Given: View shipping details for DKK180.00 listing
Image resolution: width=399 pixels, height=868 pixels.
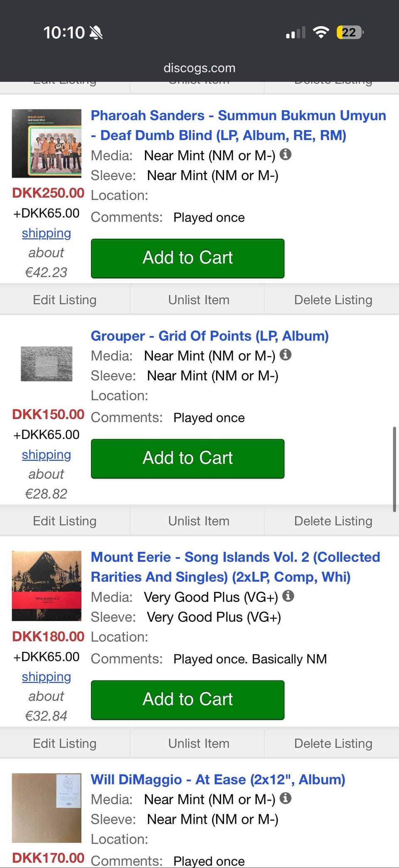Looking at the screenshot, I should [47, 677].
